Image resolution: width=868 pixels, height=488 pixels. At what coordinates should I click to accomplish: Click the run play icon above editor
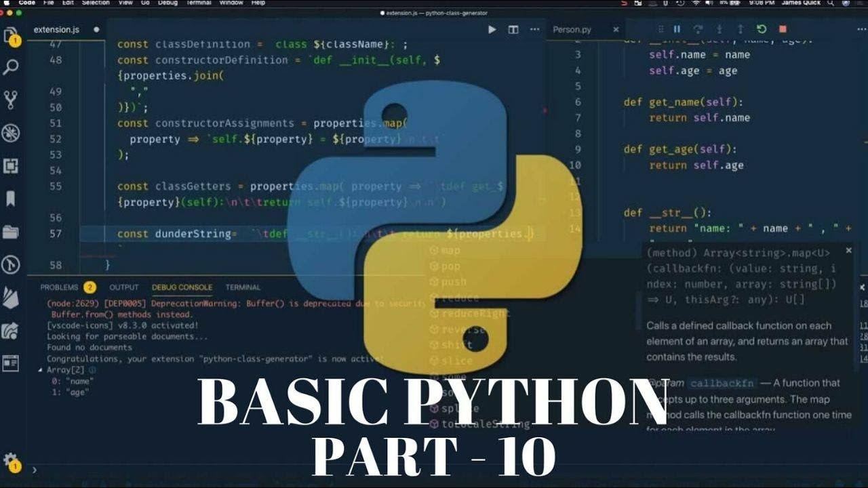pos(492,29)
